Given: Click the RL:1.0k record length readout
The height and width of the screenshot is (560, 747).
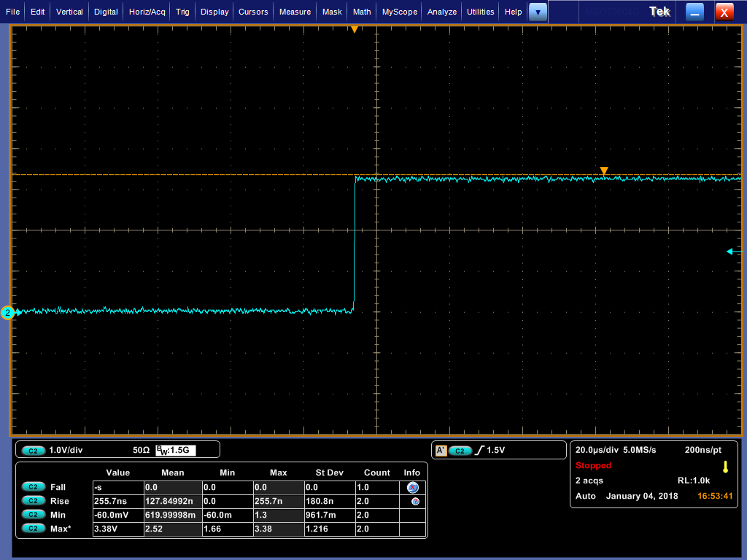Looking at the screenshot, I should (694, 481).
